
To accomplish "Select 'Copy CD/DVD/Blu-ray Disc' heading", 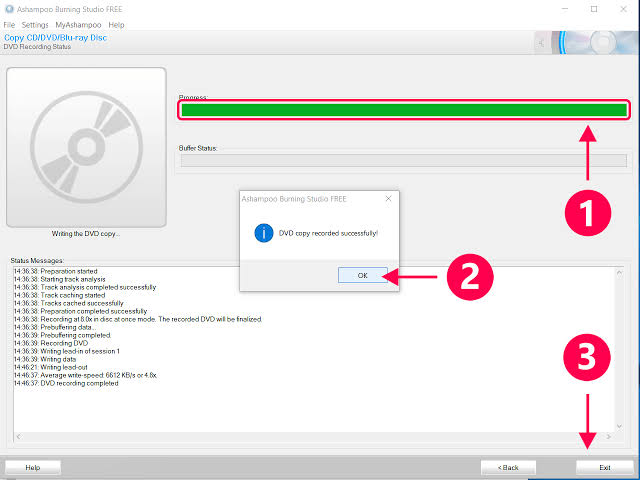I will (56, 38).
